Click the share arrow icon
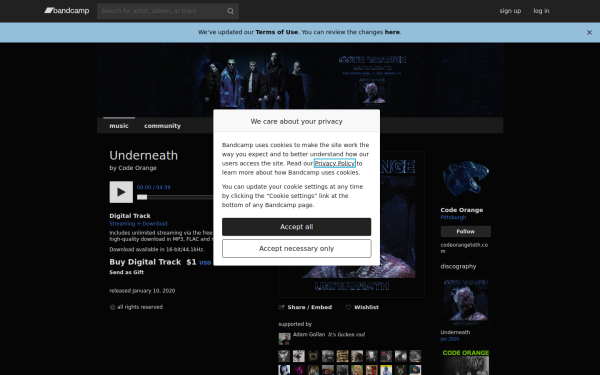The width and height of the screenshot is (600, 375). click(282, 307)
